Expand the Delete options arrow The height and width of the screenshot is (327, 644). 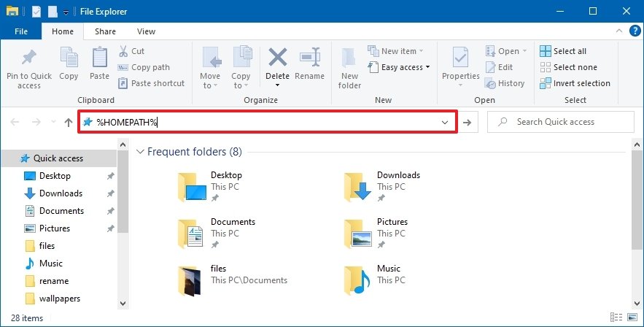coord(277,85)
